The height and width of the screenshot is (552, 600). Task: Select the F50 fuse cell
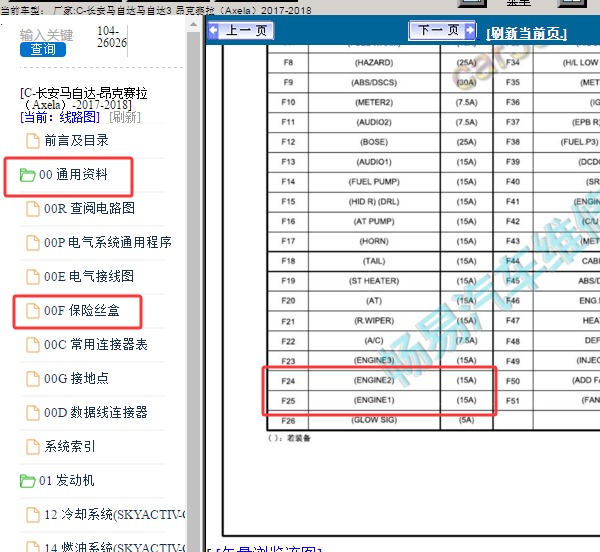[513, 381]
